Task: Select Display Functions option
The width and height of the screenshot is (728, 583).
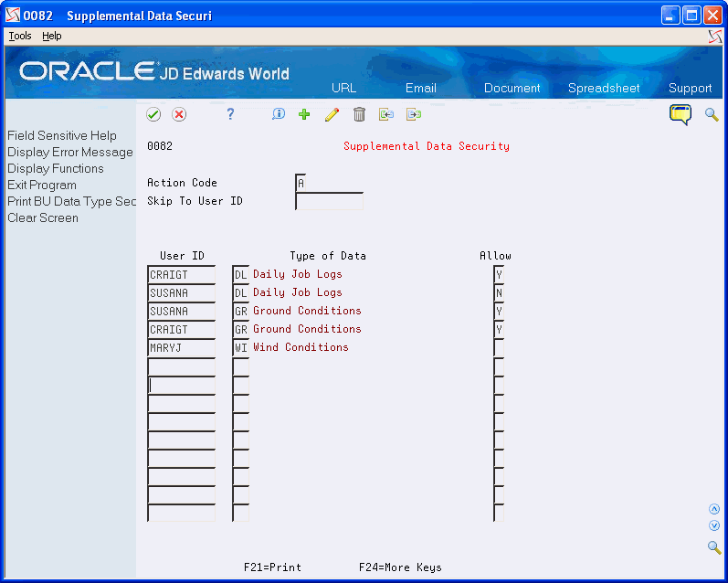Action: click(x=55, y=169)
